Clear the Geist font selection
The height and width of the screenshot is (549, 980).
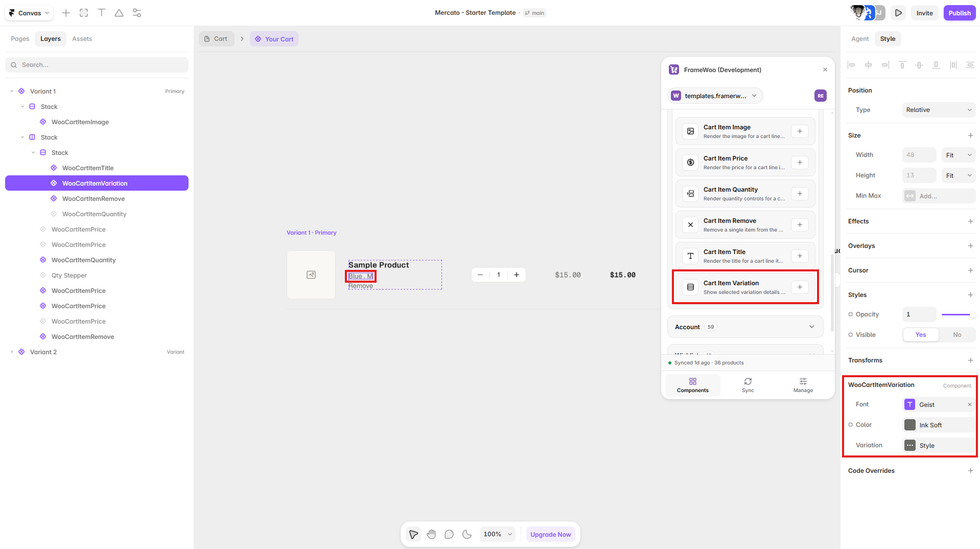tap(969, 404)
